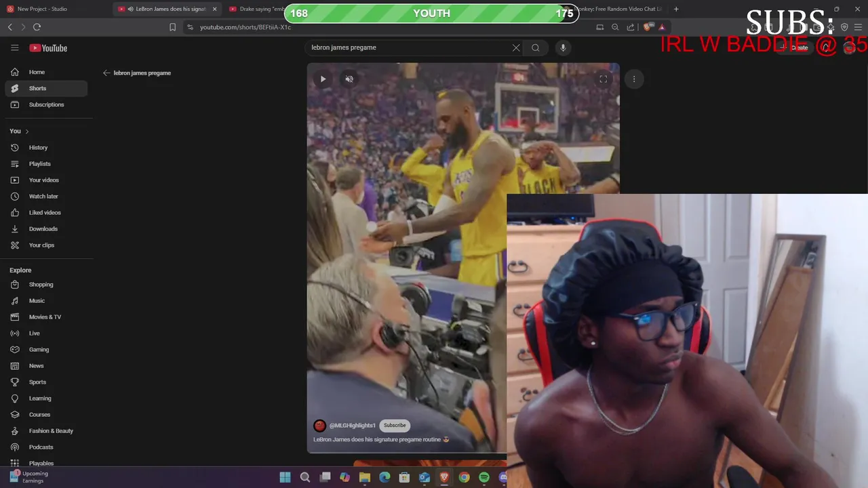Share this page from address bar

click(631, 27)
